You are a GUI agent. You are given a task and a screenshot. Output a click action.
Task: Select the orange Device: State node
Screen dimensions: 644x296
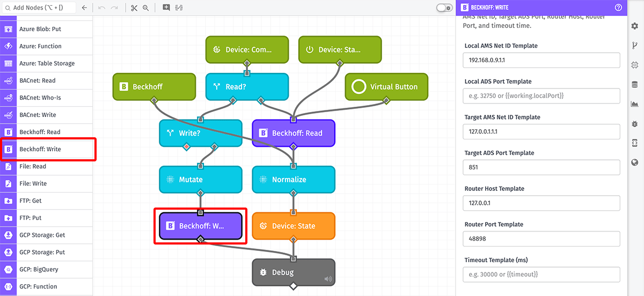[294, 226]
